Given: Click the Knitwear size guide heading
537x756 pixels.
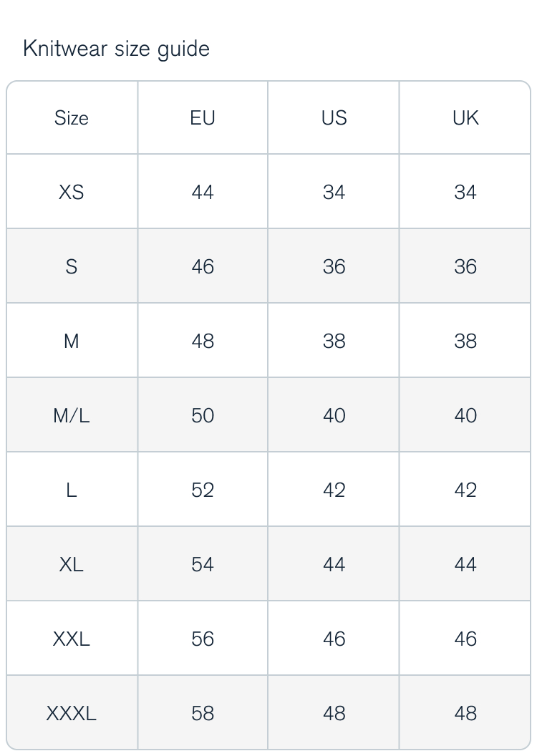Looking at the screenshot, I should [x=116, y=49].
